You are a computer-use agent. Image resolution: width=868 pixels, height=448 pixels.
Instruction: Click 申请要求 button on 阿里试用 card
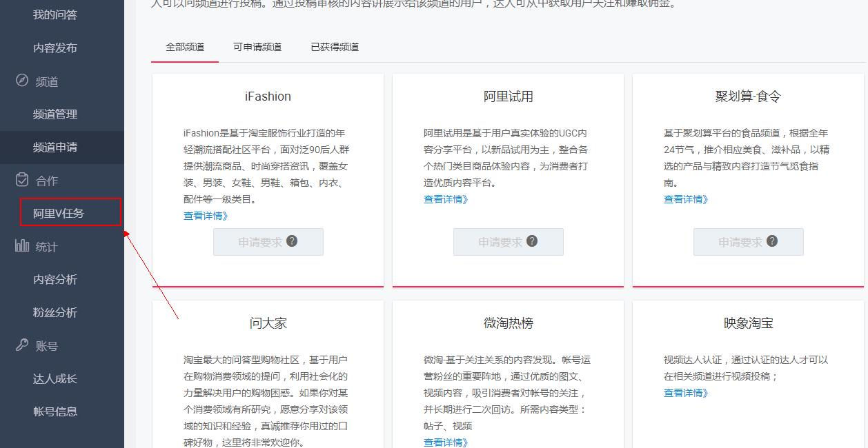click(x=508, y=242)
